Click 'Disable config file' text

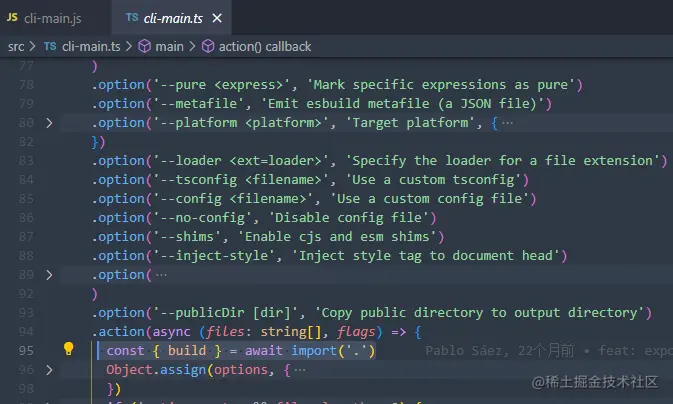click(349, 218)
